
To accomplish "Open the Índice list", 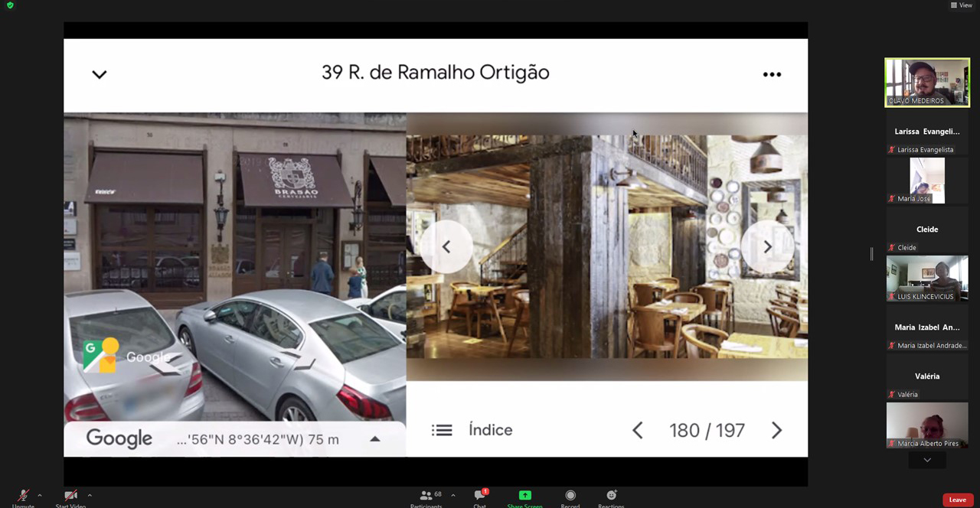I will (x=472, y=430).
